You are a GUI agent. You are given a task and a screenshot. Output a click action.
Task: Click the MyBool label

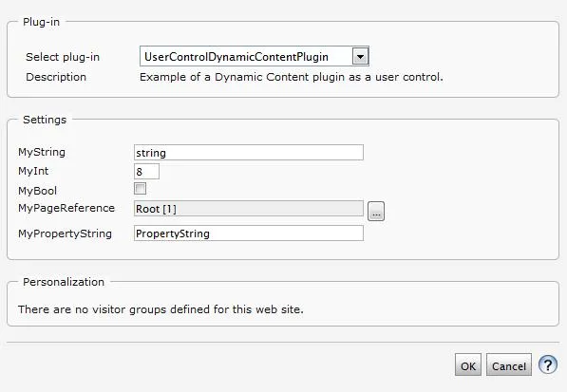[x=38, y=191]
